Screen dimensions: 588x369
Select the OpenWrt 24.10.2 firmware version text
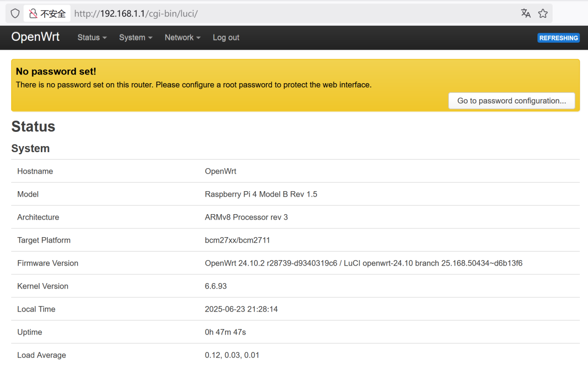(363, 263)
